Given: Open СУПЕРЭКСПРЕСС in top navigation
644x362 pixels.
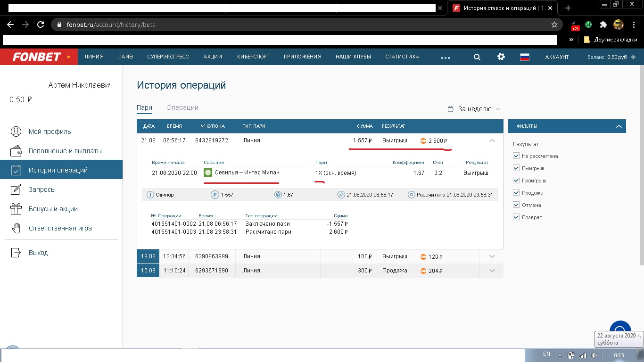Looking at the screenshot, I should (168, 57).
